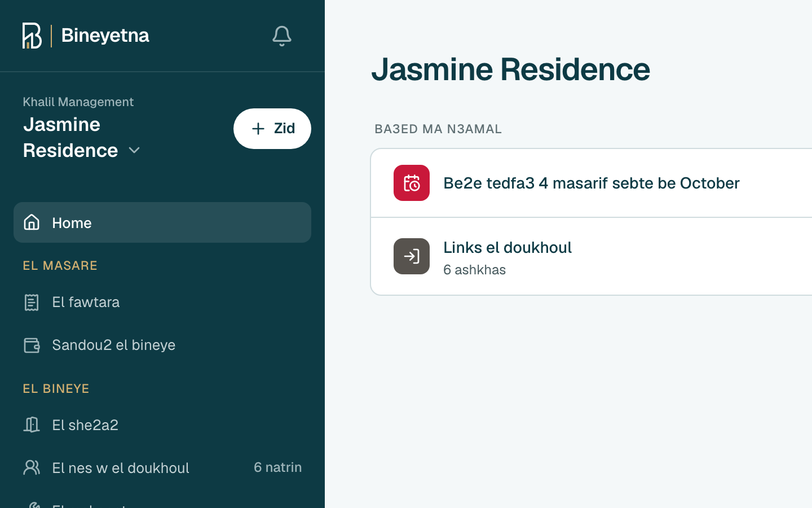Viewport: 812px width, 508px height.
Task: Click the plus icon in Zid button
Action: point(258,129)
